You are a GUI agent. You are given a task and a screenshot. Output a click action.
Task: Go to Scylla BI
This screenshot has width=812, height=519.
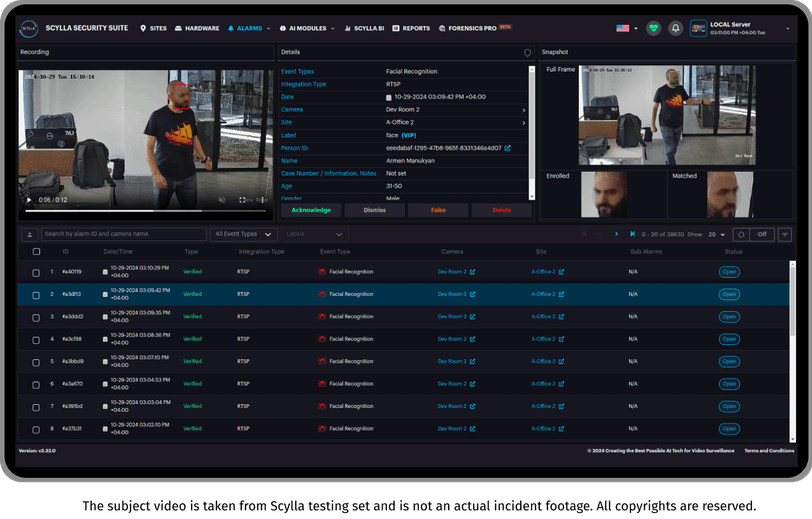pyautogui.click(x=364, y=28)
